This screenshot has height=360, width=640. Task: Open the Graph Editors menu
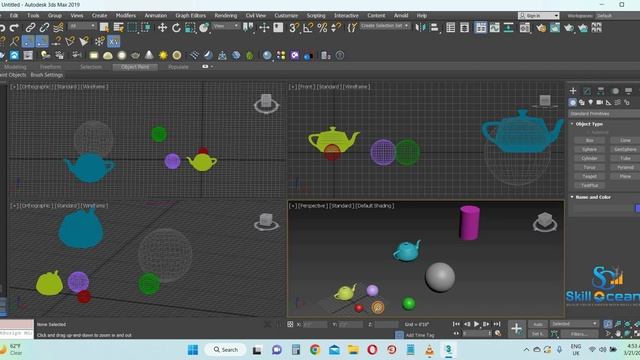190,16
